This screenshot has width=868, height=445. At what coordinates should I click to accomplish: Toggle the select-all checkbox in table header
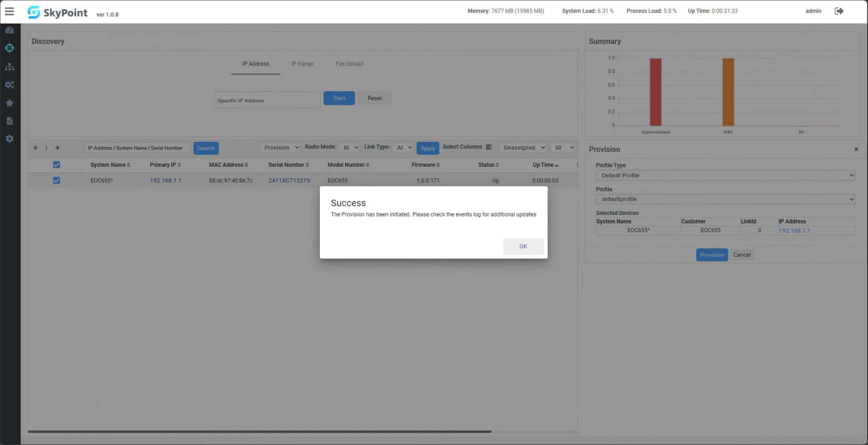[x=57, y=165]
